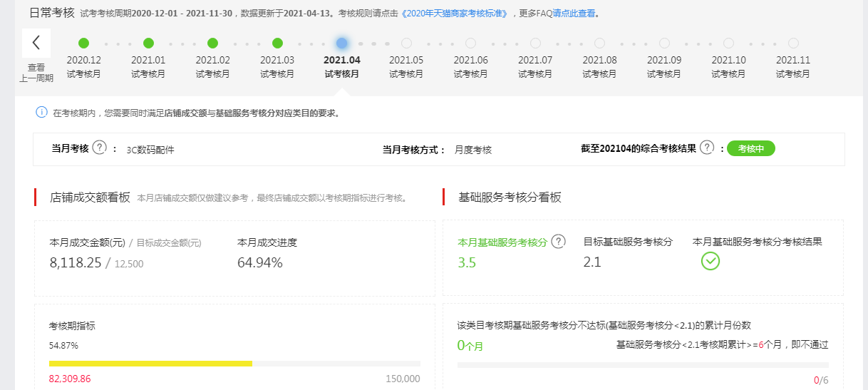Open the 2021.04 试考核月 tab label
The image size is (868, 390).
(x=342, y=67)
